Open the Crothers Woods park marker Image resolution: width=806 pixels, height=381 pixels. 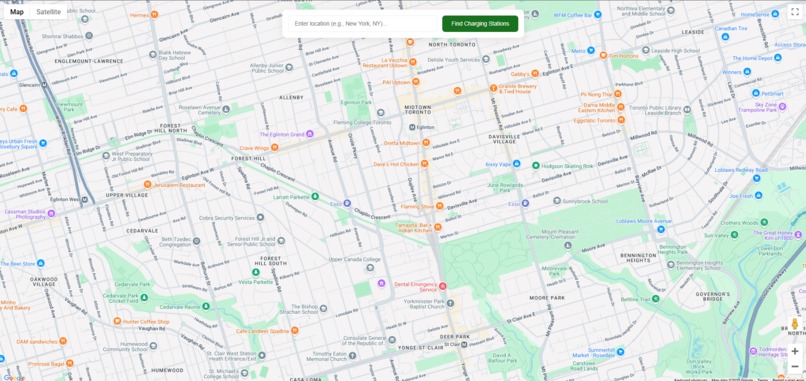click(764, 222)
